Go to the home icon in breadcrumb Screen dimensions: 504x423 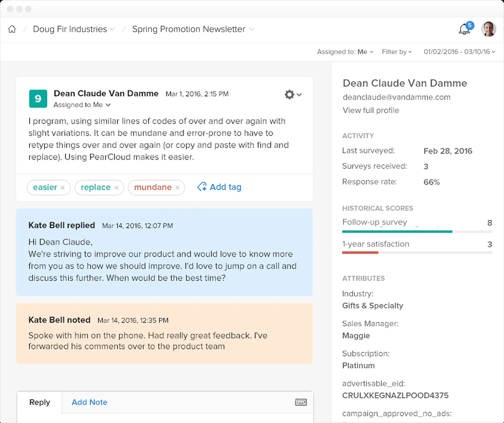[x=12, y=29]
